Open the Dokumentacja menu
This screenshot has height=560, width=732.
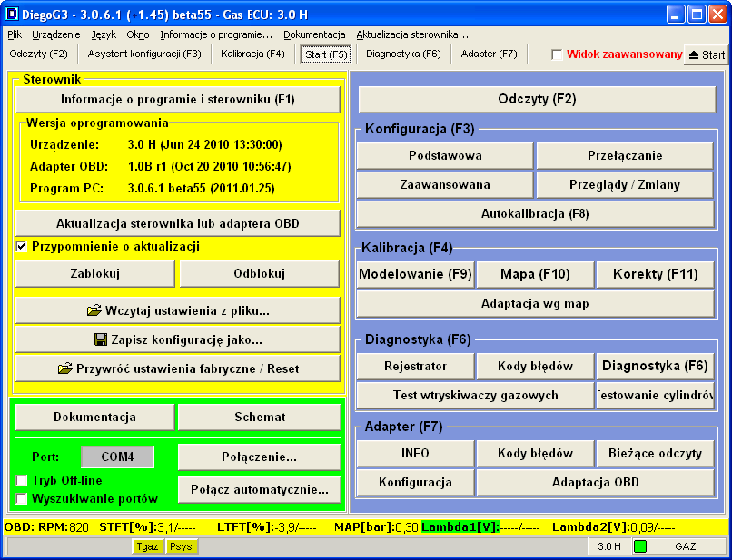tap(314, 34)
